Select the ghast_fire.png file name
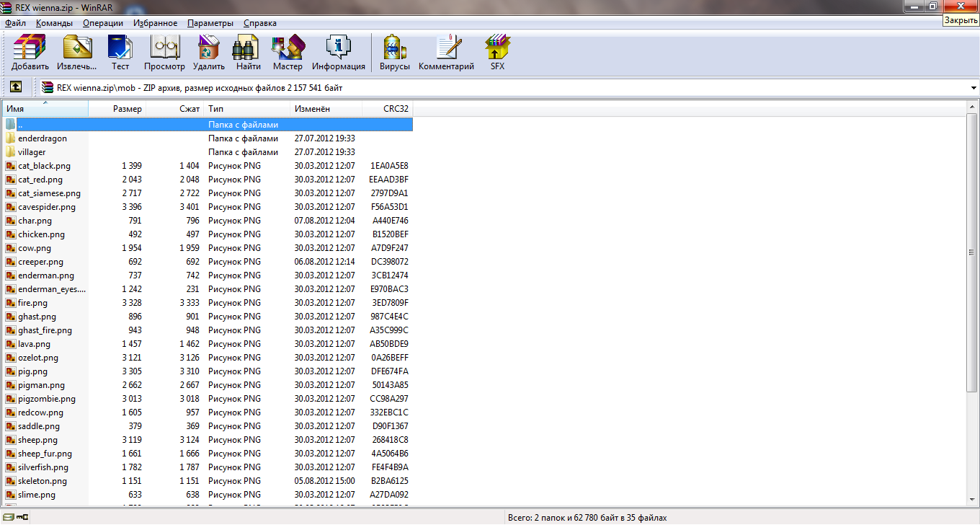Viewport: 980px width, 525px height. click(x=45, y=330)
